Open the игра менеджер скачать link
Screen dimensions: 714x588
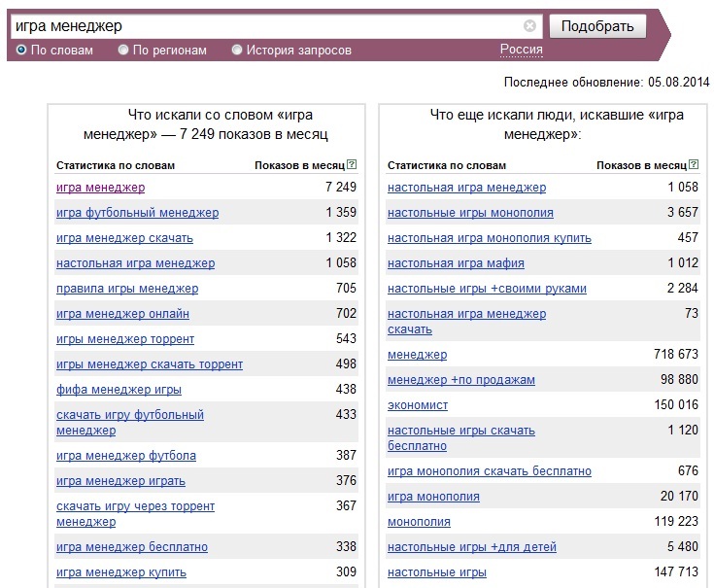[x=124, y=238]
